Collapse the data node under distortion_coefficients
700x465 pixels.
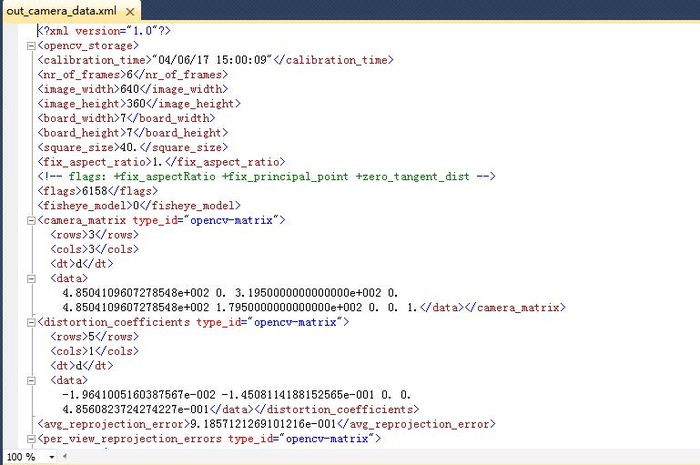pyautogui.click(x=33, y=380)
